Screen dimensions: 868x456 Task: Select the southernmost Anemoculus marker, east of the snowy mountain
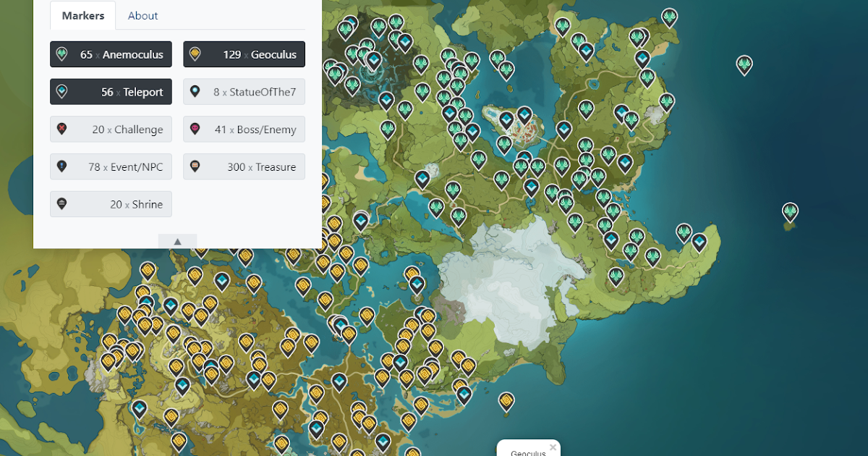pos(616,276)
